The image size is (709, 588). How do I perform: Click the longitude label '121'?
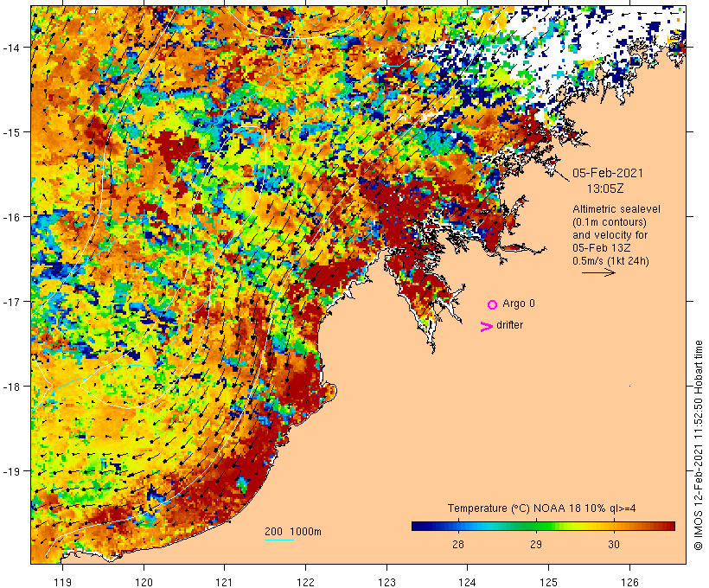pos(225,582)
